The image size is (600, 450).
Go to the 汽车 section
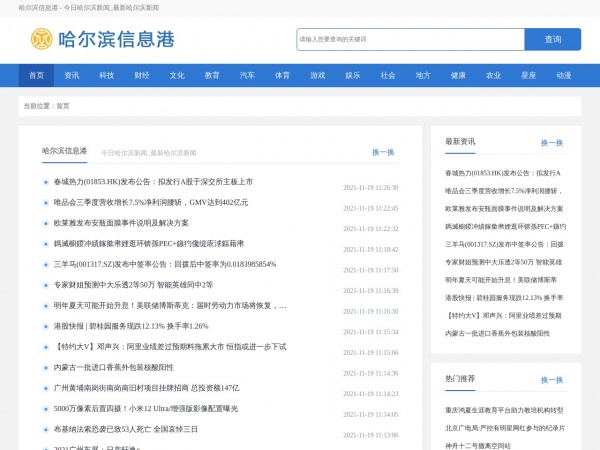[x=247, y=75]
